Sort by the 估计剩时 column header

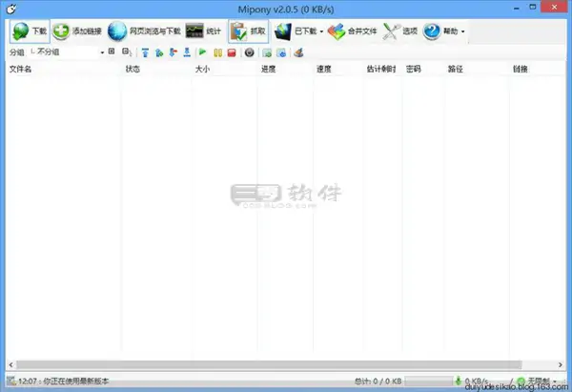tap(381, 69)
